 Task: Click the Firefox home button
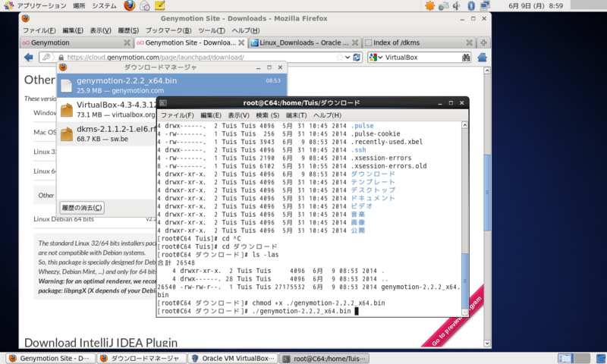pos(482,57)
